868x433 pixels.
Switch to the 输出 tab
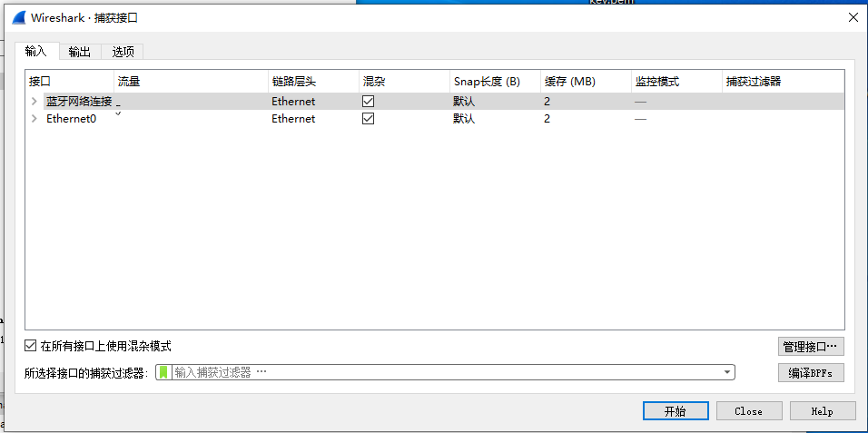(x=80, y=52)
